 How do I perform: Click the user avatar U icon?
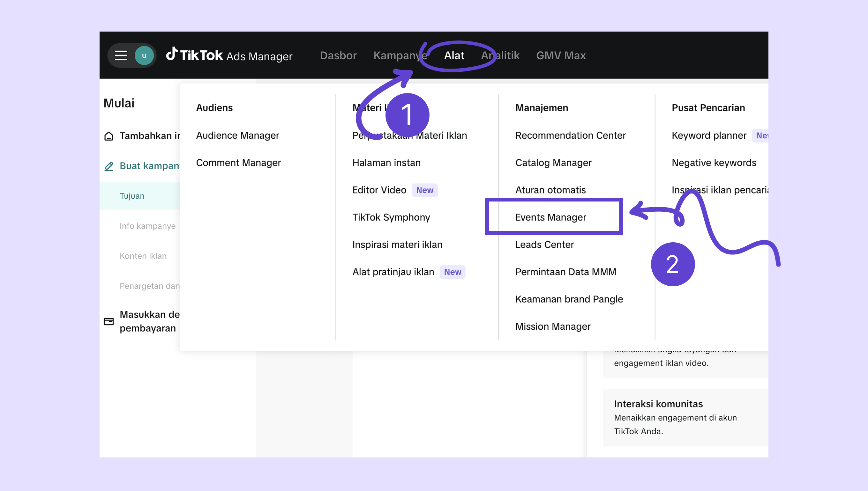tap(144, 56)
